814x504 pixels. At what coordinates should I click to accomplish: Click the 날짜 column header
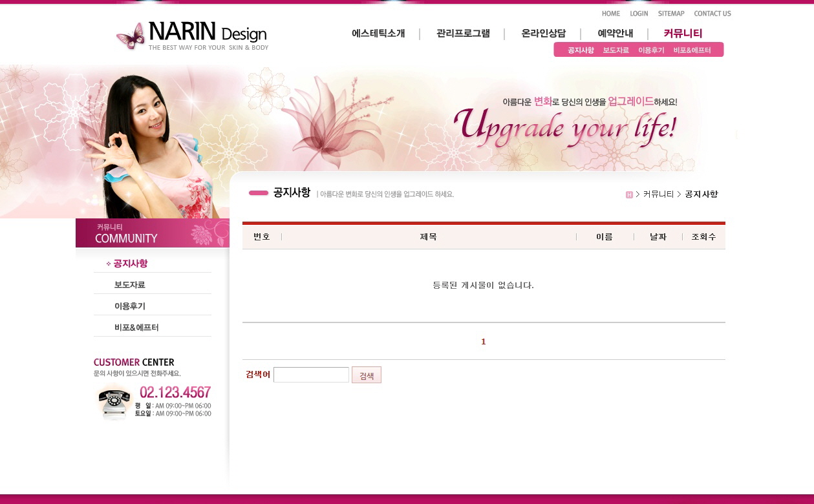click(658, 237)
